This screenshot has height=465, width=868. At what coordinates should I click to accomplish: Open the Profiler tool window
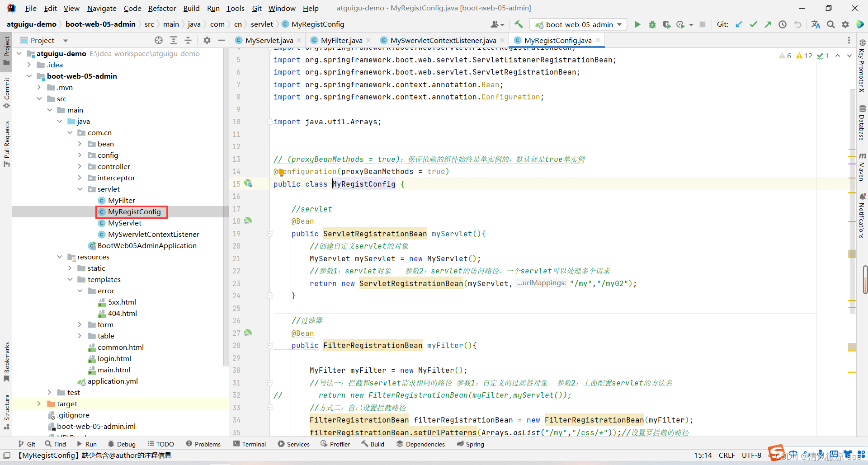pyautogui.click(x=335, y=444)
